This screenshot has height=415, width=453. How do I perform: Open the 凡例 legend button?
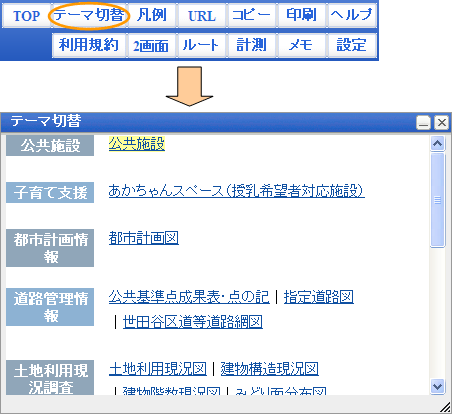(152, 15)
